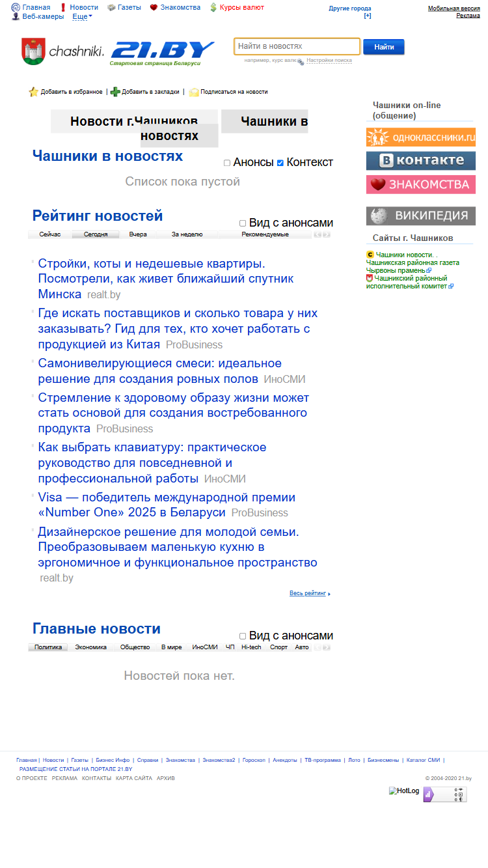Viewport: 488px width, 868px height.
Task: Click the crest icon beside Чашникский районный исполнительный комитет
Action: pyautogui.click(x=370, y=278)
